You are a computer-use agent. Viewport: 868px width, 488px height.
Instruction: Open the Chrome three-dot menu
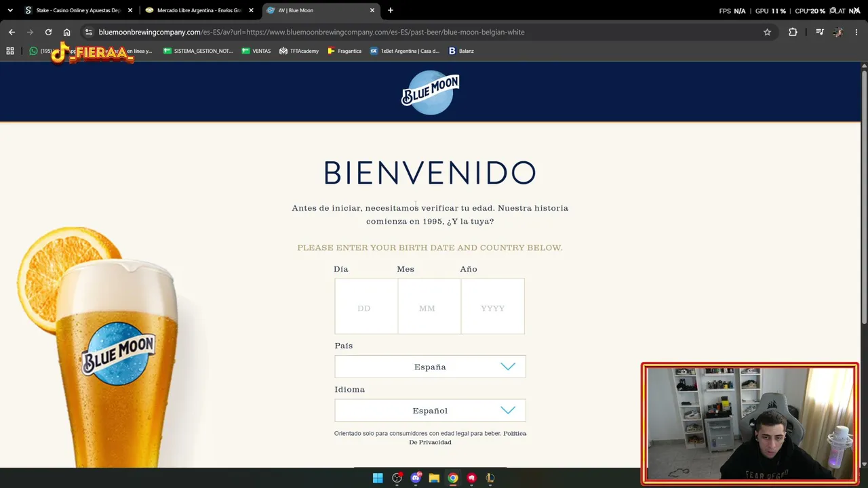856,32
